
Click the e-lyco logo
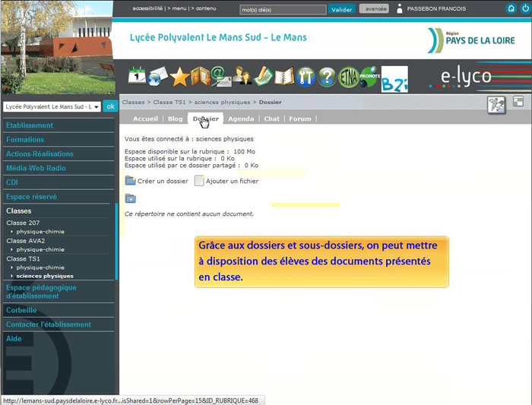pos(466,77)
